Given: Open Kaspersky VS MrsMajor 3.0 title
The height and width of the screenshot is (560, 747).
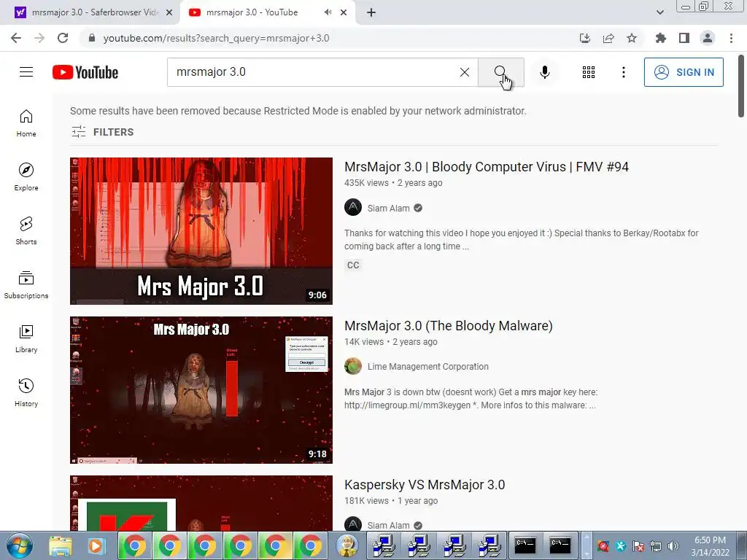Looking at the screenshot, I should tap(425, 485).
